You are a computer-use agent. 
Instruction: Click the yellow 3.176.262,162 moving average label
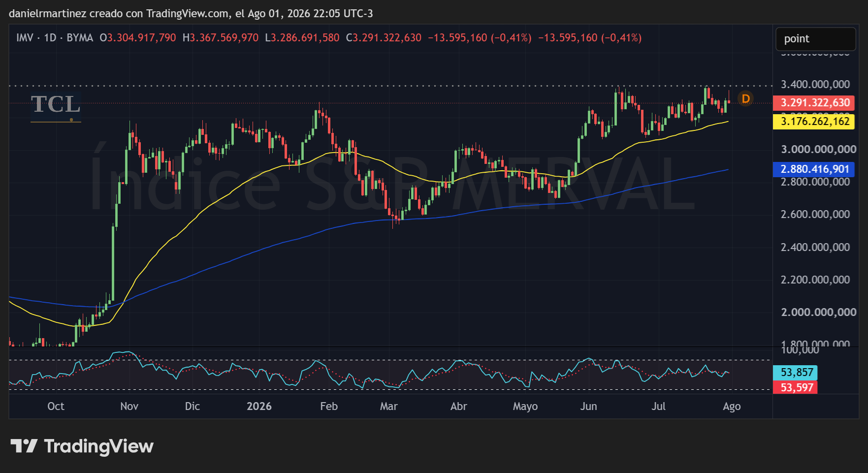[813, 122]
